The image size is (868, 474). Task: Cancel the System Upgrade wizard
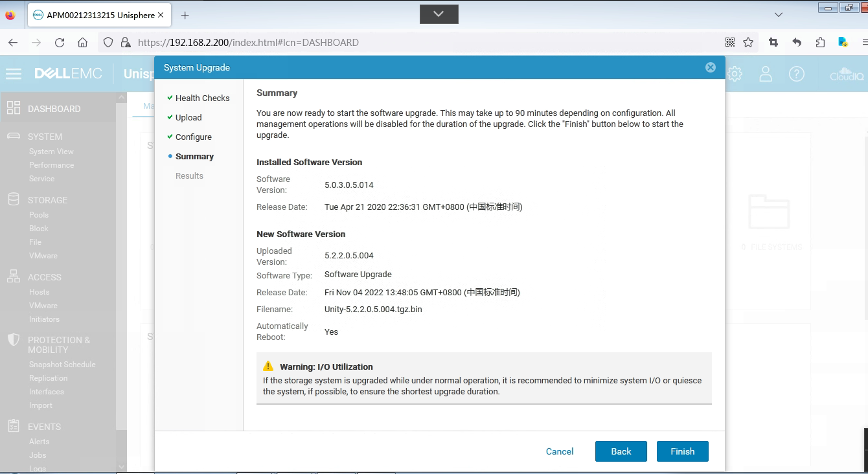click(x=560, y=451)
